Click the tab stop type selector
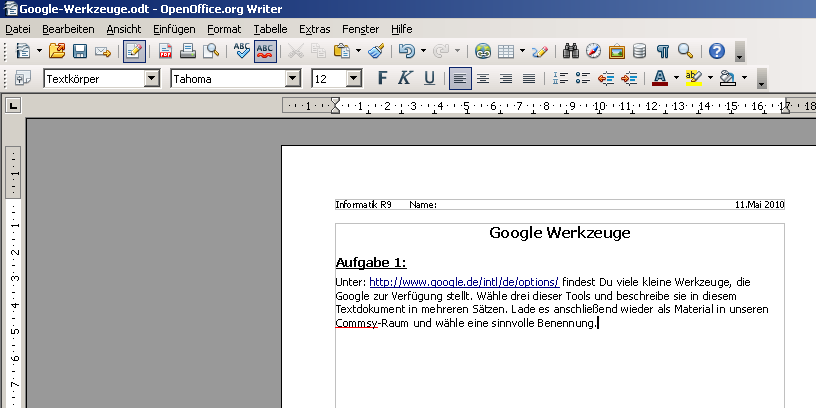816x408 pixels. click(12, 106)
